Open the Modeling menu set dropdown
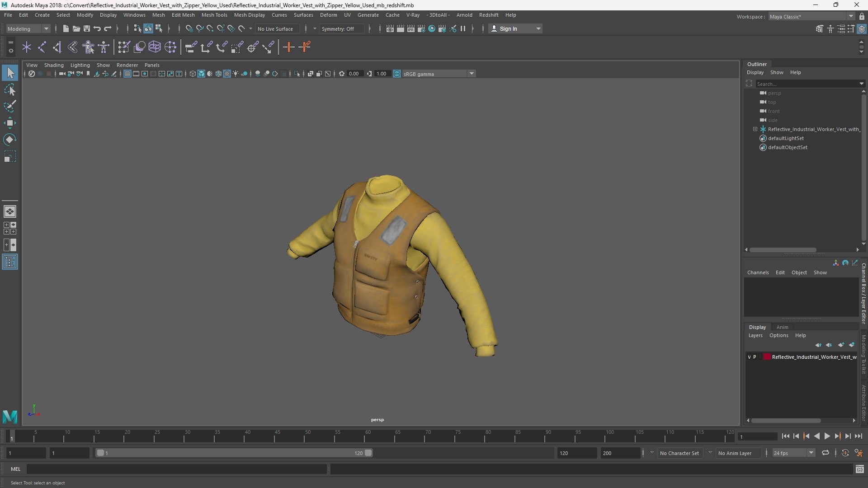868x488 pixels. tap(28, 28)
